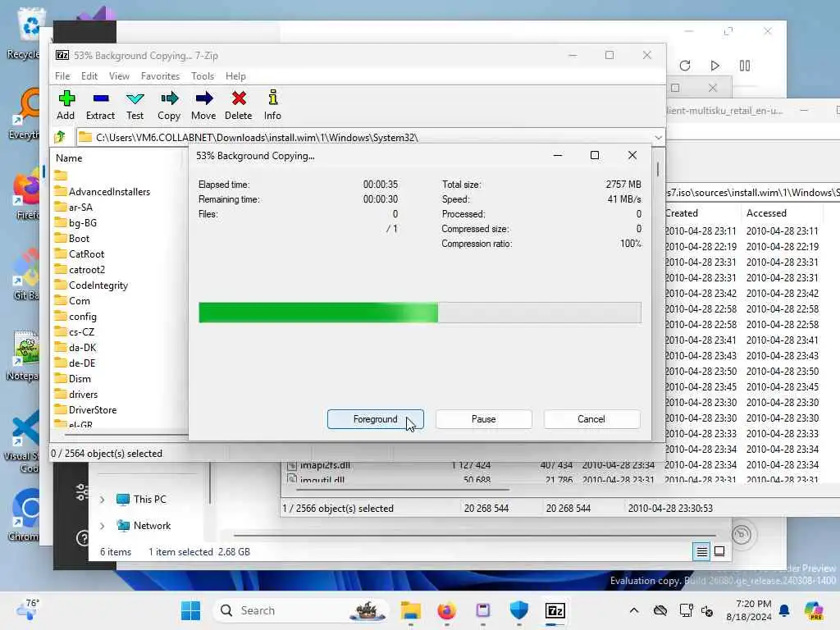Image resolution: width=840 pixels, height=630 pixels.
Task: Click the play icon in background window
Action: click(714, 66)
